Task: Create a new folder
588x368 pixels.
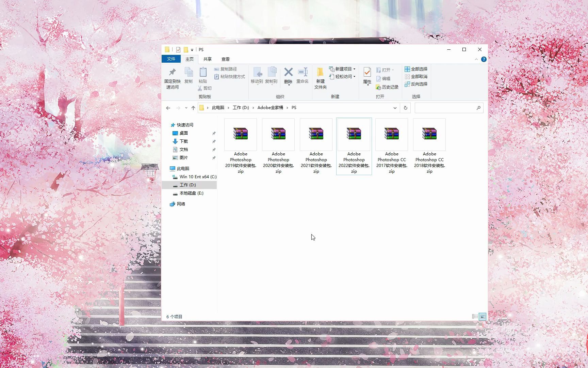Action: [320, 78]
